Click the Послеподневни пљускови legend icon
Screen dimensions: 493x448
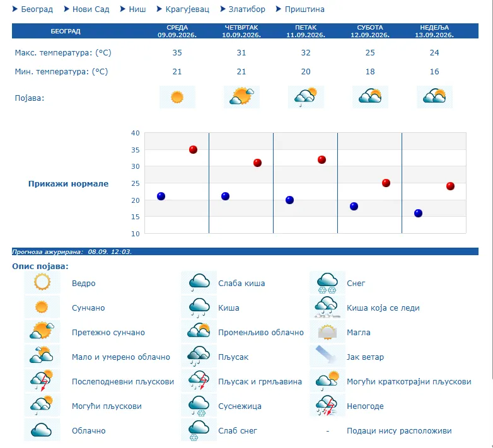(x=42, y=381)
